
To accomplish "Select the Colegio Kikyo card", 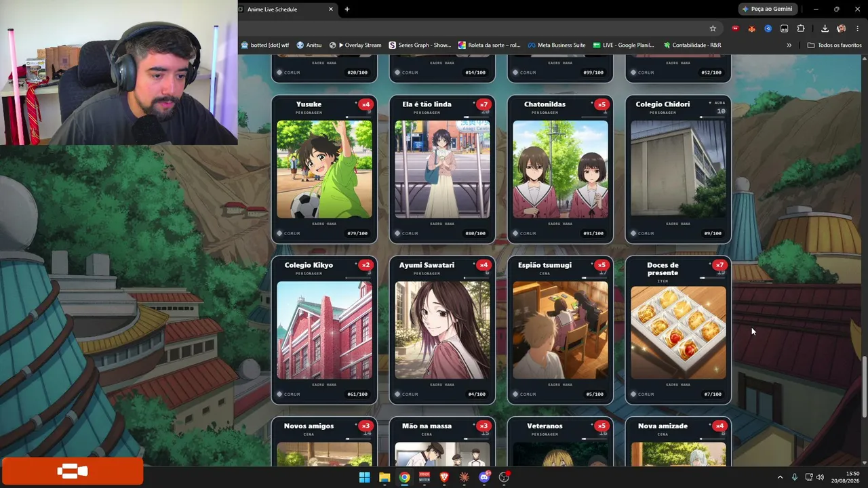I will [x=324, y=330].
